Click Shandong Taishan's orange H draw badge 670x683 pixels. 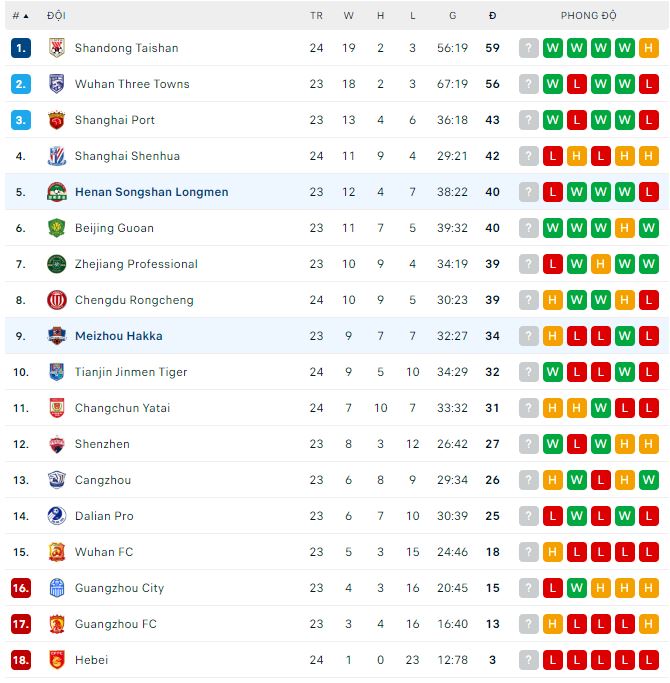click(649, 48)
